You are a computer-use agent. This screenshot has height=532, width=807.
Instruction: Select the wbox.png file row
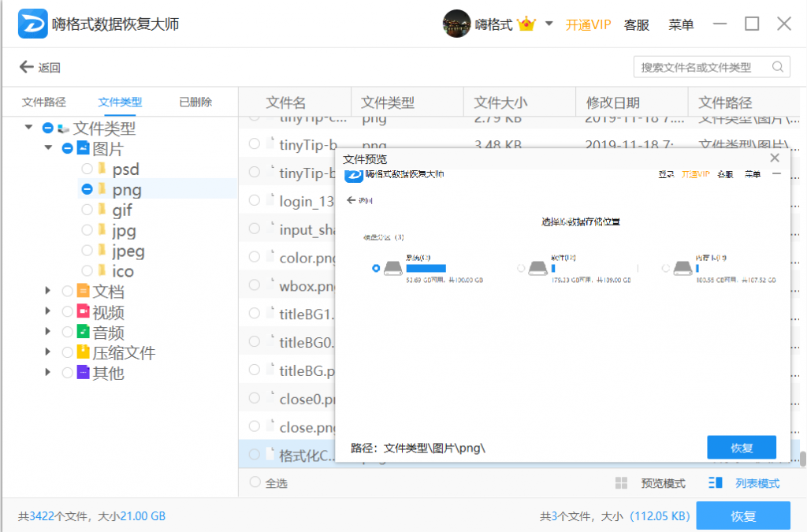coord(287,285)
